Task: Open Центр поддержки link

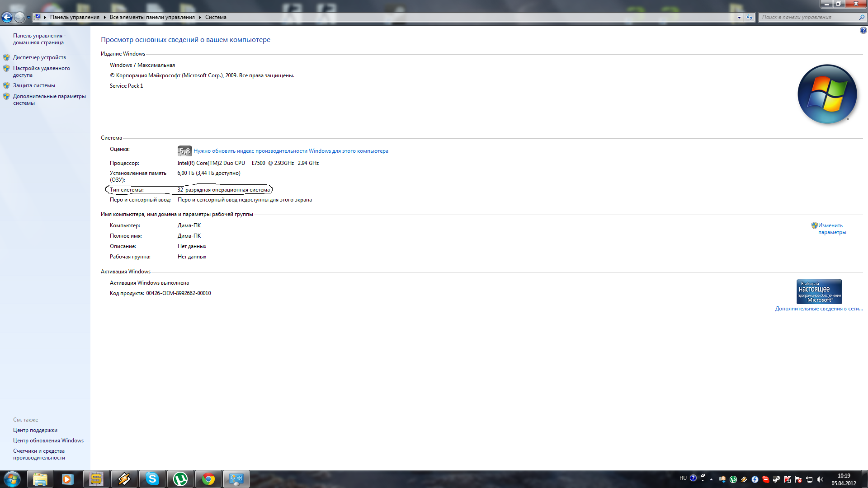Action: tap(35, 430)
